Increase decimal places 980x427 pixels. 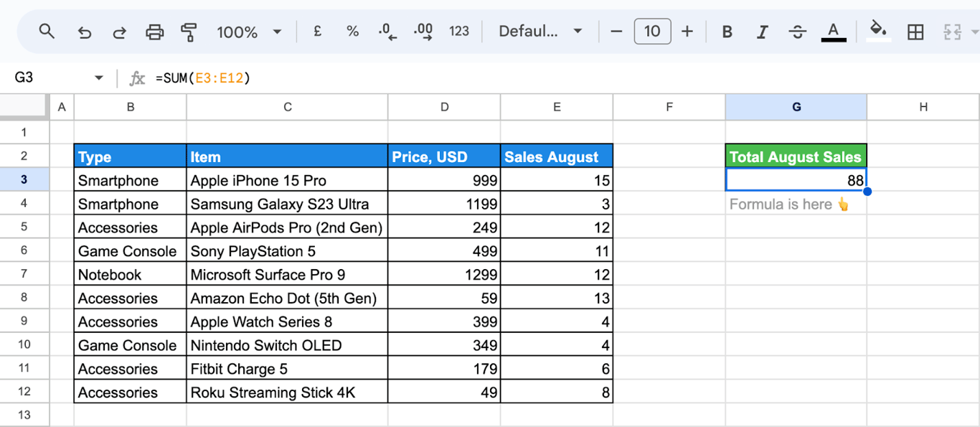(423, 32)
